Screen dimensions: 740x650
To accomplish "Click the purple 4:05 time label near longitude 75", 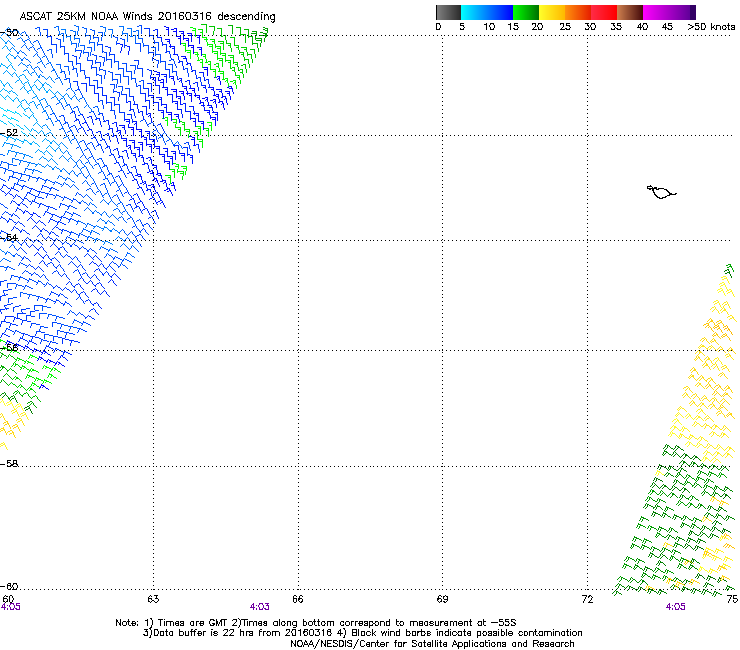I will pos(675,607).
